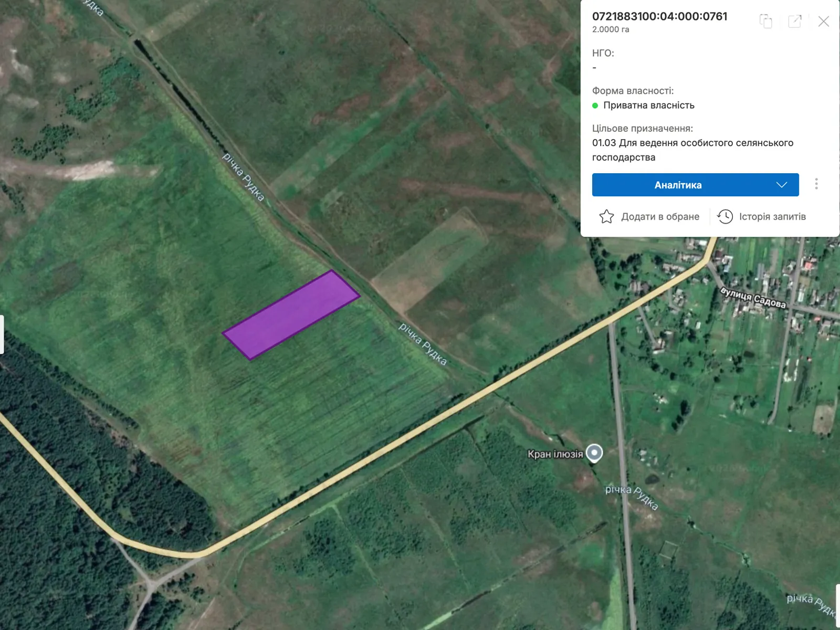Click the left edge panel handle
840x630 pixels.
pos(2,334)
